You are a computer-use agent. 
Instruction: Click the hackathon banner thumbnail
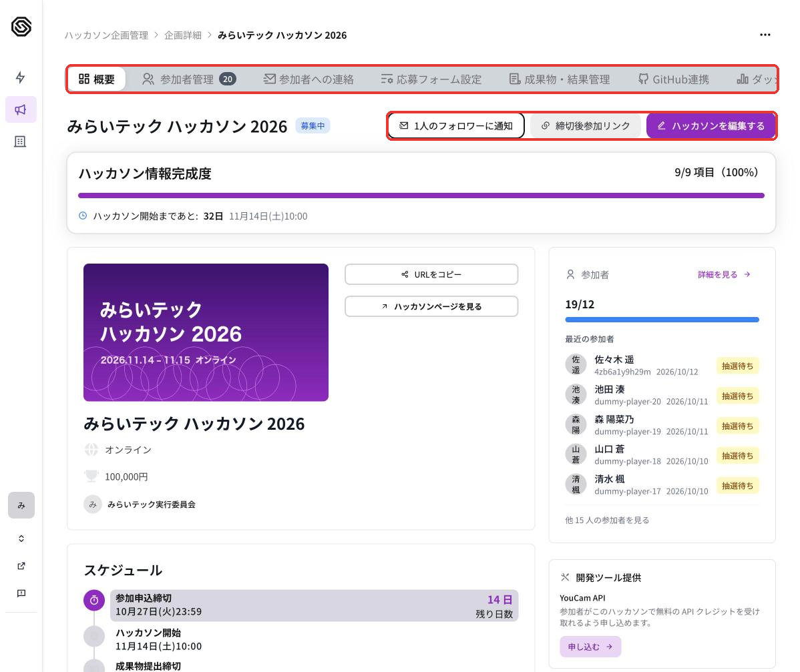pyautogui.click(x=206, y=332)
